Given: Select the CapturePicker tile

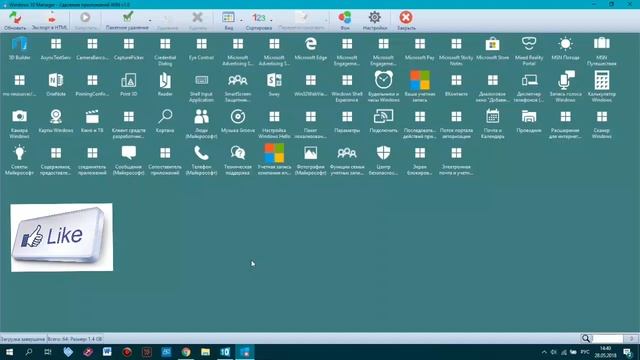Looking at the screenshot, I should pos(129,48).
